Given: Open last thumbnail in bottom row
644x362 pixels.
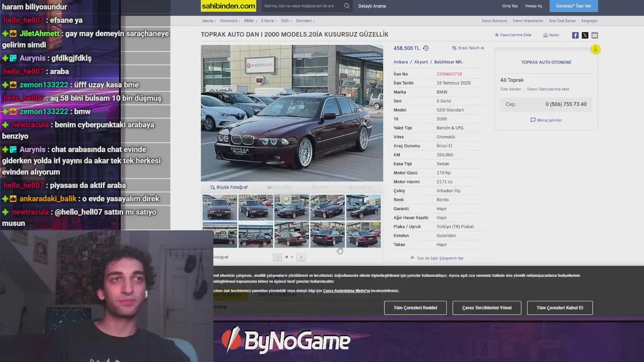Looking at the screenshot, I should click(363, 235).
